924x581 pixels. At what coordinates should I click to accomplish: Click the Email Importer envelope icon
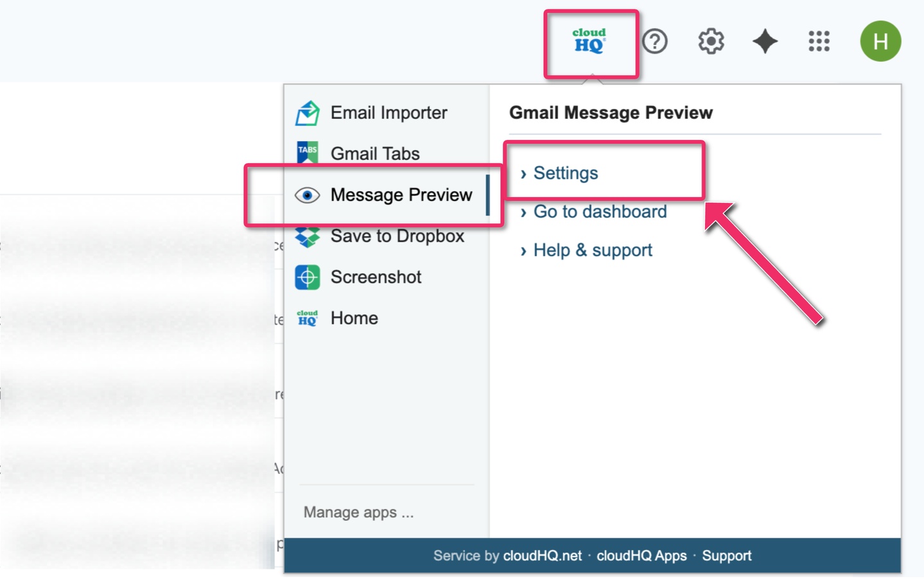tap(308, 113)
